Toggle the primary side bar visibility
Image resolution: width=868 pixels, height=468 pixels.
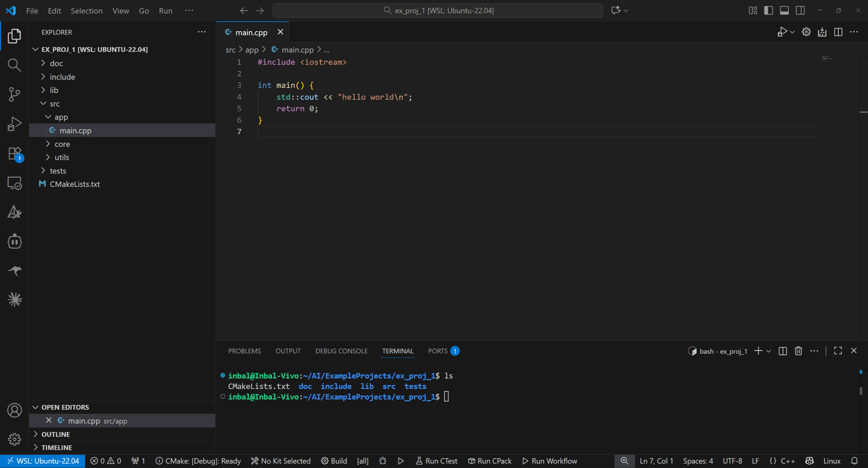pos(768,10)
